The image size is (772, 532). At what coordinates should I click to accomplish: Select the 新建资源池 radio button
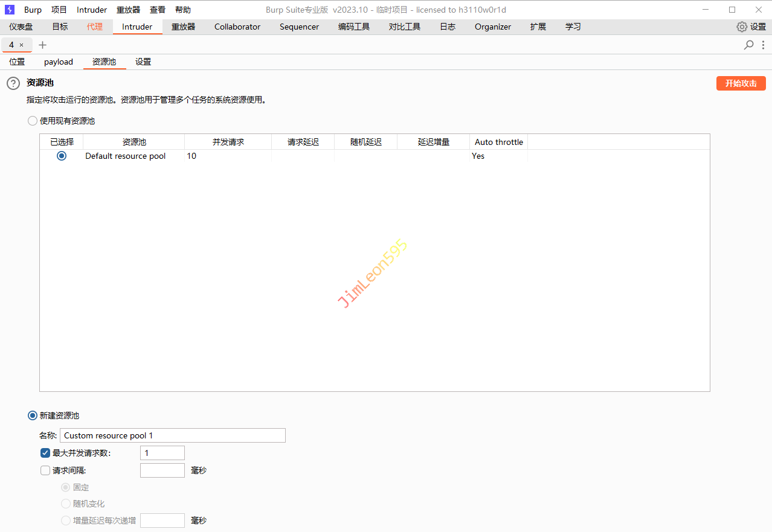coord(33,415)
